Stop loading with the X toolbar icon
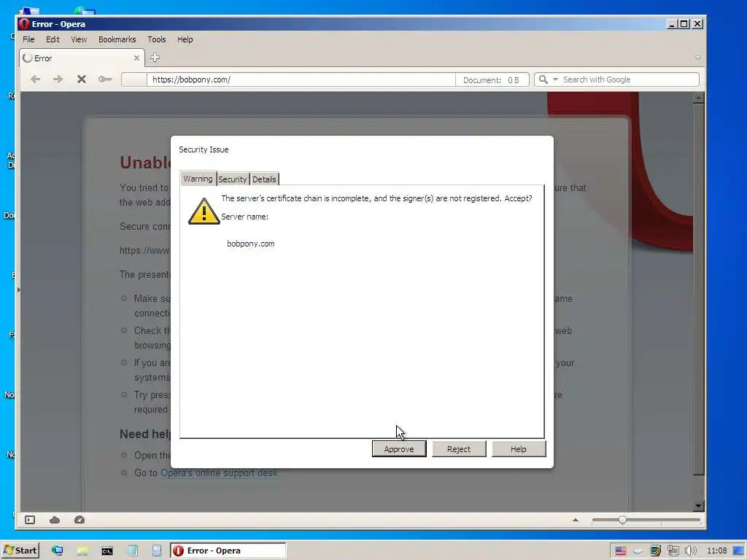The width and height of the screenshot is (747, 560). click(82, 79)
